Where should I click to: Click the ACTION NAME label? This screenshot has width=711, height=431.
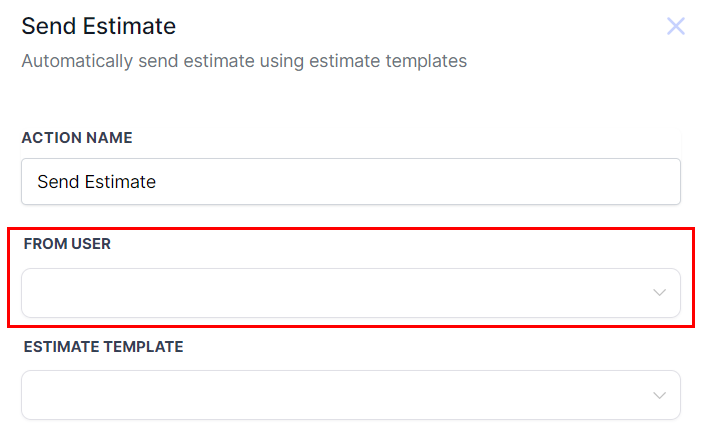pyautogui.click(x=77, y=138)
